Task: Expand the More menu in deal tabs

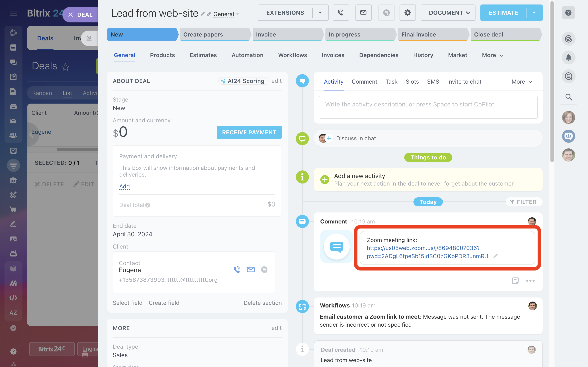Action: click(492, 55)
